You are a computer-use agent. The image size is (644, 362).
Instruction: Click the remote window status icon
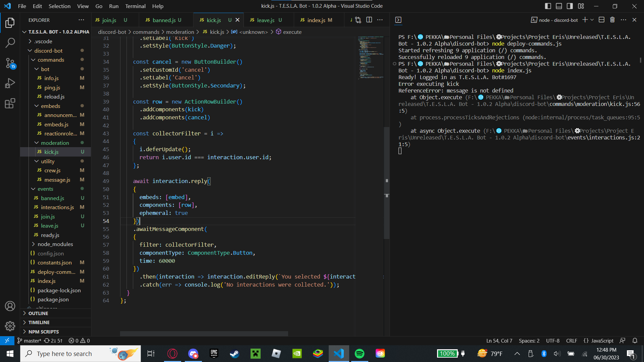[x=7, y=341]
